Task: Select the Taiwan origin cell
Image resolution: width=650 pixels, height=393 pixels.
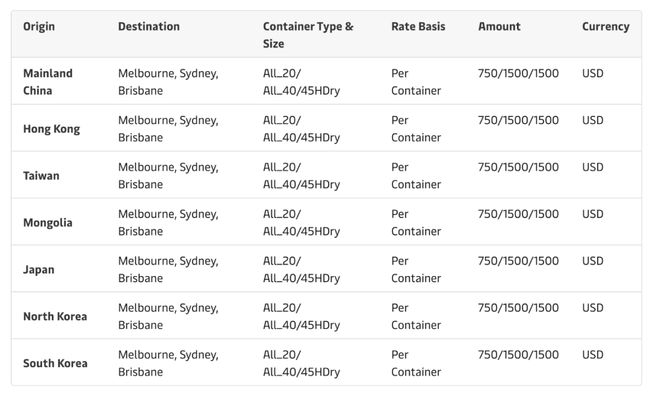Action: coord(41,176)
